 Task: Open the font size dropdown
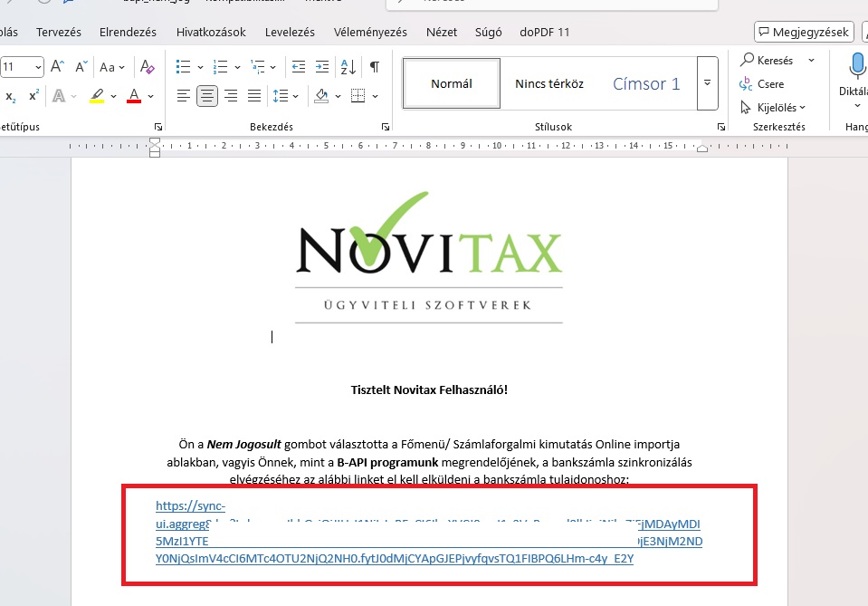(x=38, y=67)
